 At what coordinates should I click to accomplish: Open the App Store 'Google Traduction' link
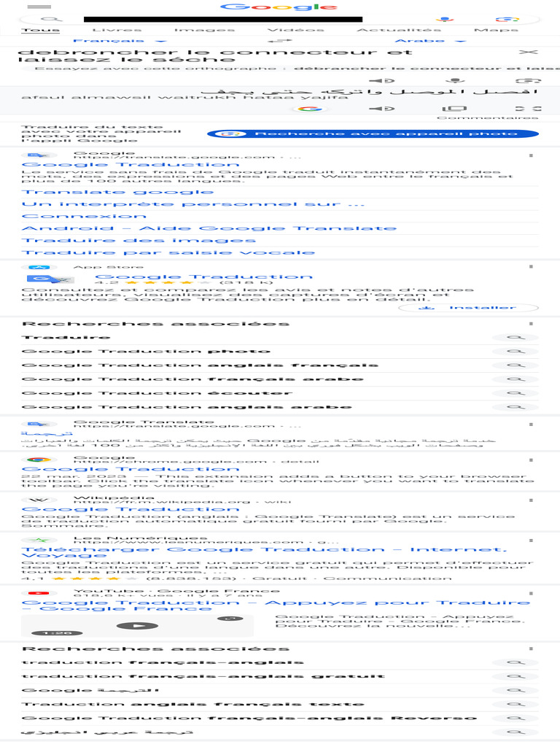[204, 276]
